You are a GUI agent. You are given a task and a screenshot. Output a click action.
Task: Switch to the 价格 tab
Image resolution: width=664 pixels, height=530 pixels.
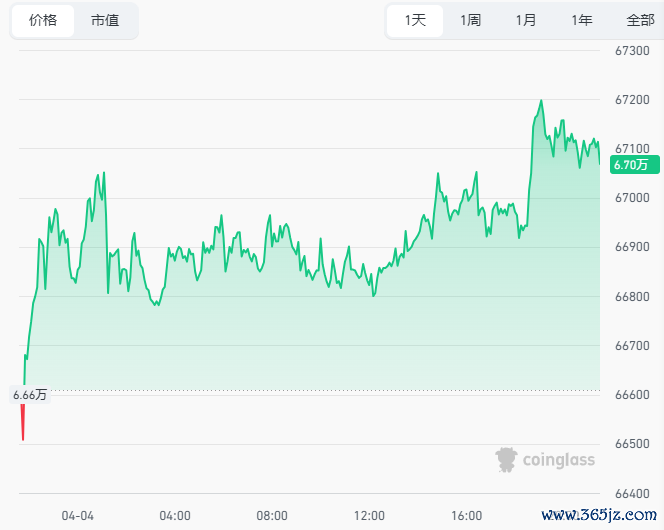[x=43, y=20]
